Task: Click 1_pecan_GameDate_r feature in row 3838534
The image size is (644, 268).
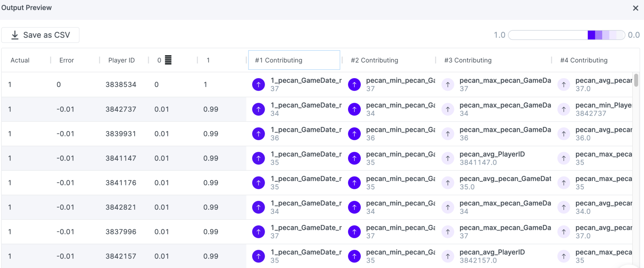Action: coord(306,80)
